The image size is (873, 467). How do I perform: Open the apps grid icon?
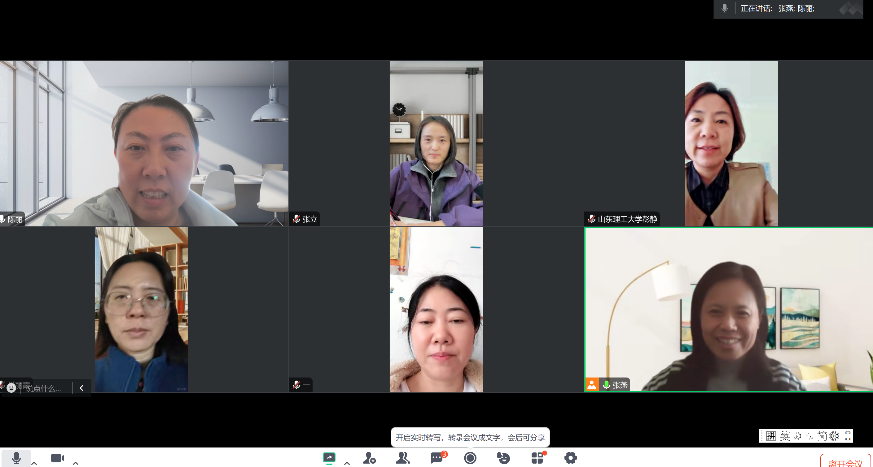[537, 458]
